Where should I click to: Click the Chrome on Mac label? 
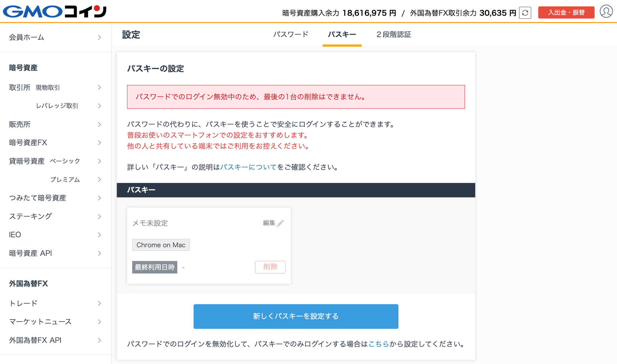click(x=161, y=245)
